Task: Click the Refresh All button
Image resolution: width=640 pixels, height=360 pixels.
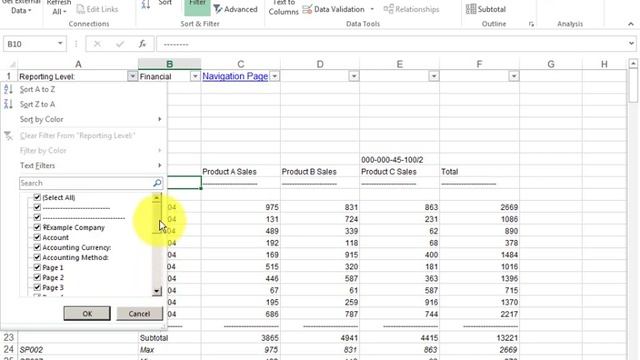Action: pyautogui.click(x=59, y=7)
